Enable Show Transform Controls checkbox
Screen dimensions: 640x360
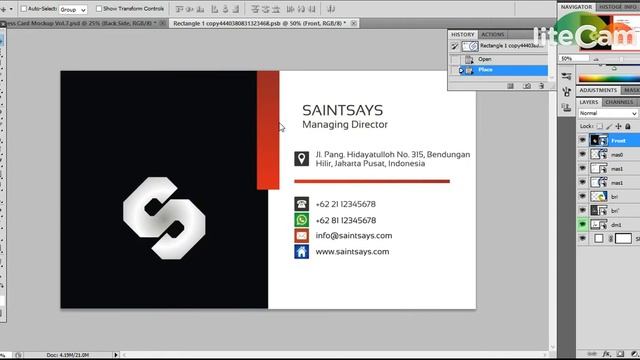[99, 9]
